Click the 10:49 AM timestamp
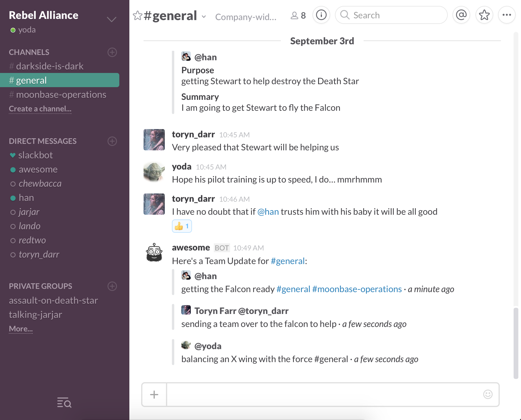 248,248
